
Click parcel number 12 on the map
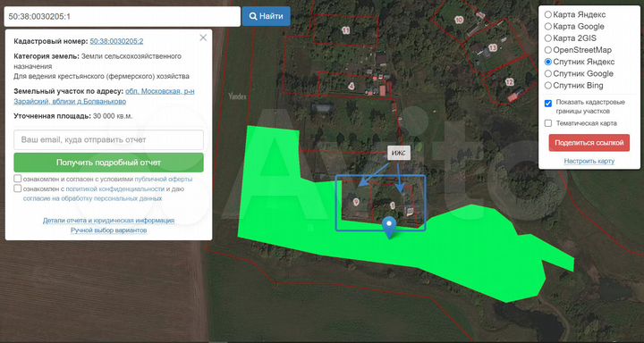[510, 82]
